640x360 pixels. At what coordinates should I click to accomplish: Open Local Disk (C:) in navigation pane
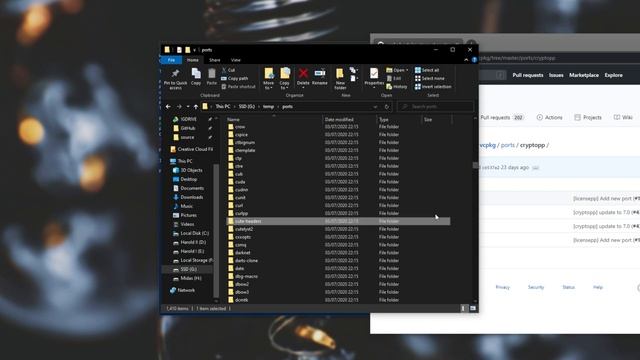pyautogui.click(x=194, y=233)
